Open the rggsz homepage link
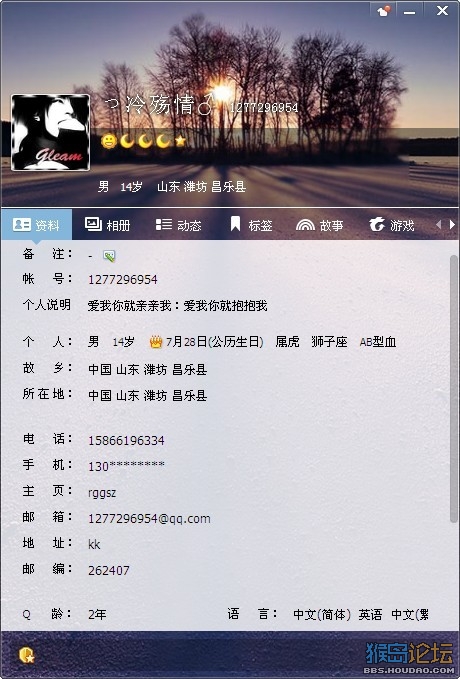 (x=102, y=493)
